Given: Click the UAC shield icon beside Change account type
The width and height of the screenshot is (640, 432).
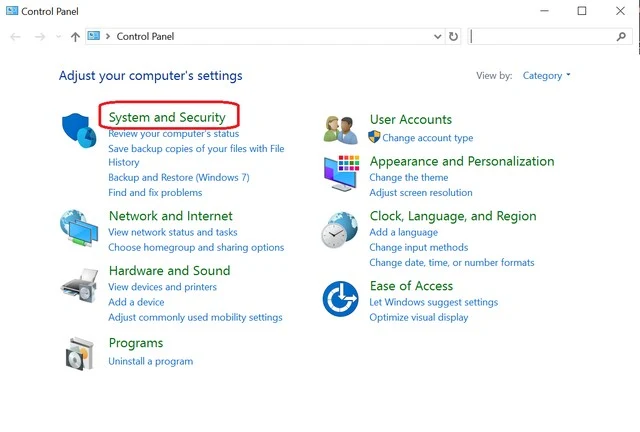Looking at the screenshot, I should (374, 137).
